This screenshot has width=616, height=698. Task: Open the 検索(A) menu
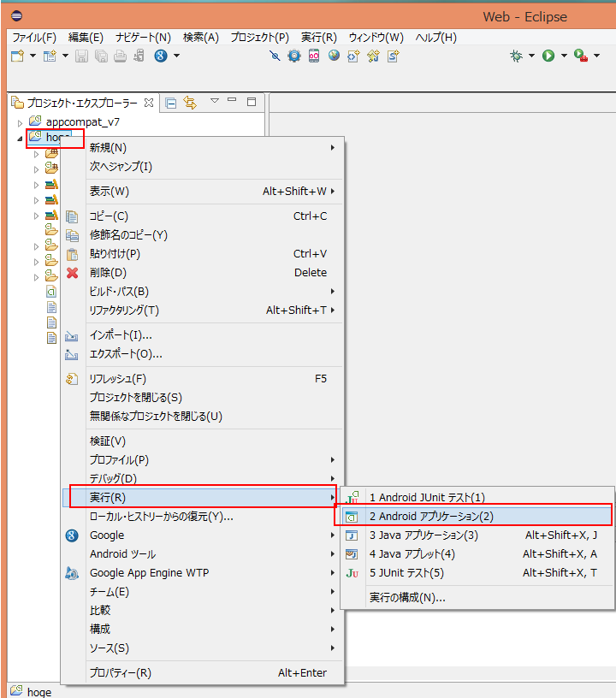coord(201,38)
